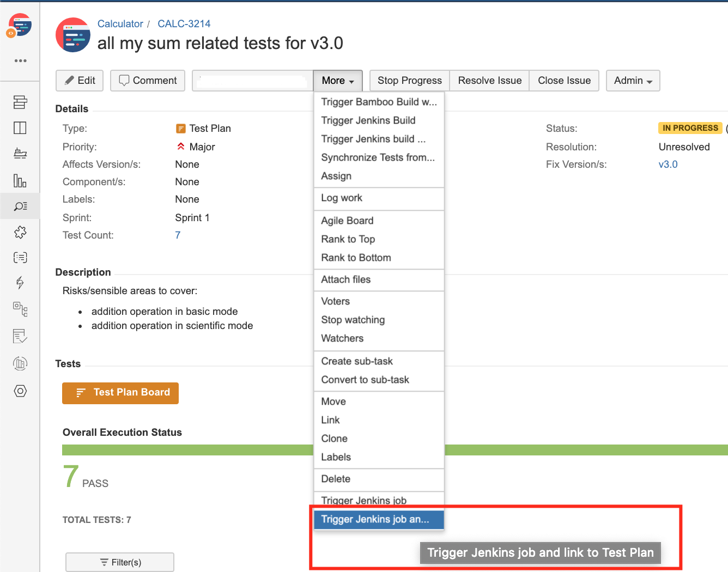The image size is (728, 572).
Task: Click small project avatar atop sidebar
Action: (x=20, y=26)
